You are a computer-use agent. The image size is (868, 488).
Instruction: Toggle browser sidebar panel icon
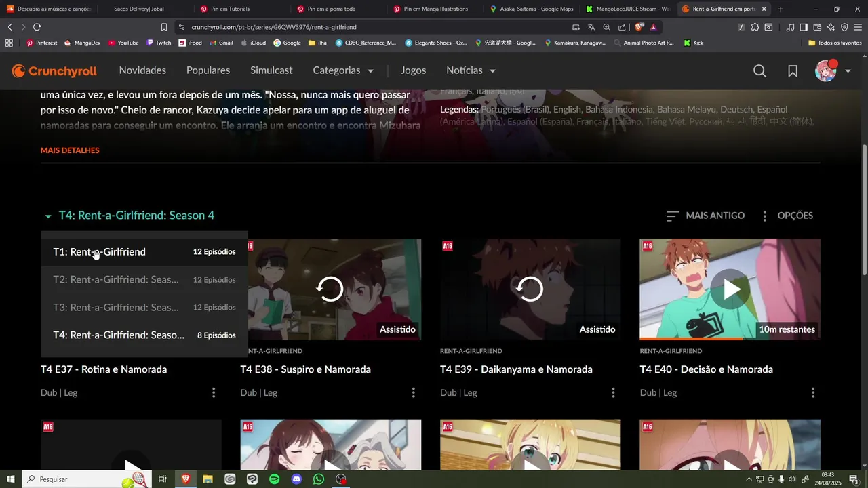pyautogui.click(x=804, y=27)
